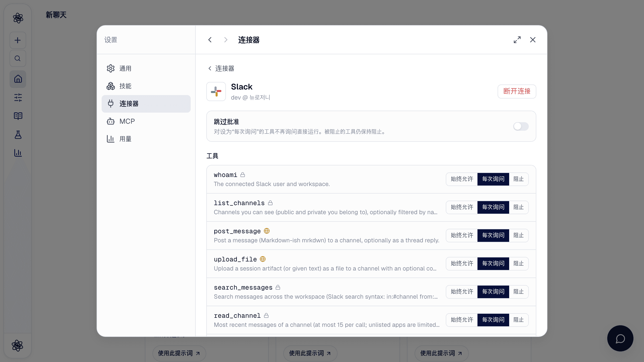Set search_messages to 始终允许
Image resolution: width=644 pixels, height=362 pixels.
click(462, 292)
